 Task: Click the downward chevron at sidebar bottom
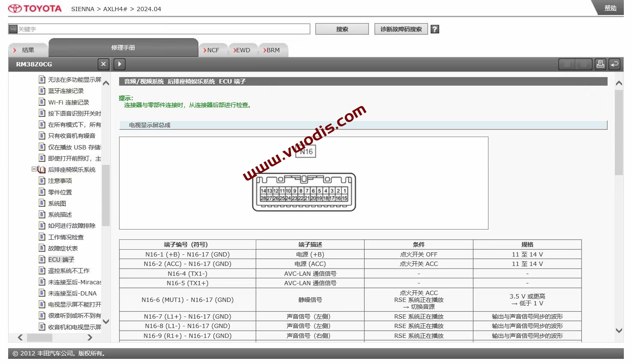(x=106, y=322)
